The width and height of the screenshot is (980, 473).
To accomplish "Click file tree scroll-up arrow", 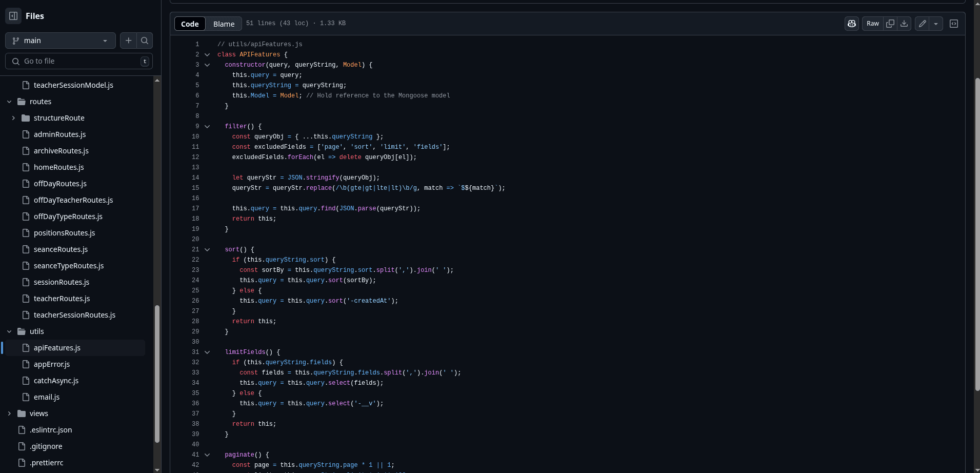I will click(x=157, y=80).
